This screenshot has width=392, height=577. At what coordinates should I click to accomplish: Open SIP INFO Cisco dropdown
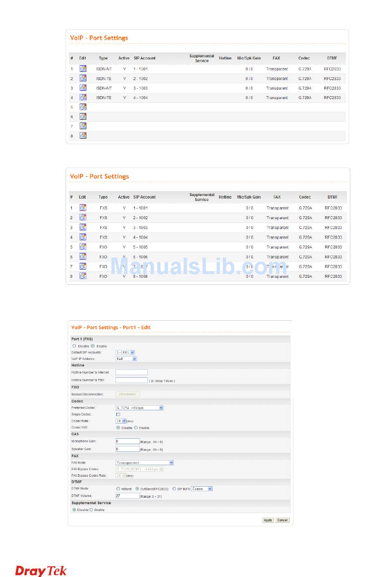[x=202, y=489]
